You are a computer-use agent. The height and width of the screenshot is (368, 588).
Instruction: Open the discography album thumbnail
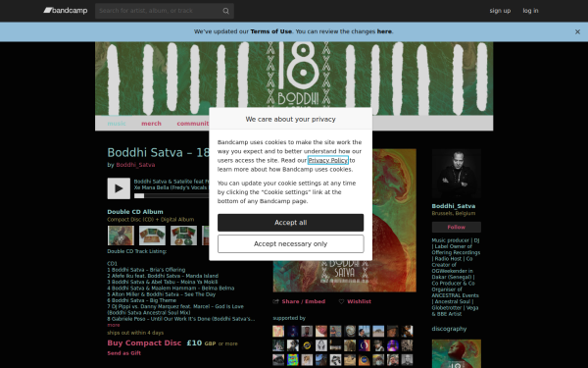point(457,353)
